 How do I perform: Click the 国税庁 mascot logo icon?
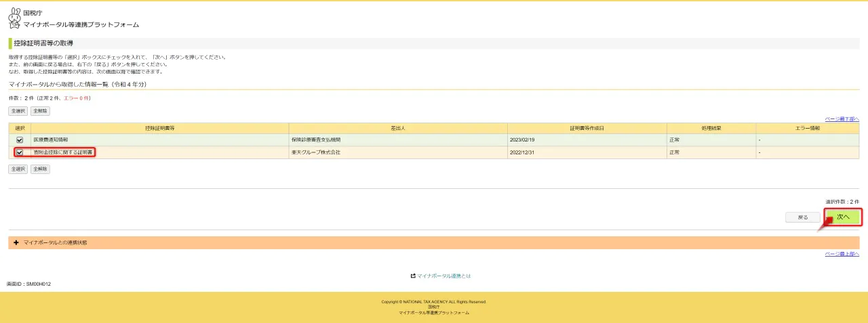click(14, 18)
